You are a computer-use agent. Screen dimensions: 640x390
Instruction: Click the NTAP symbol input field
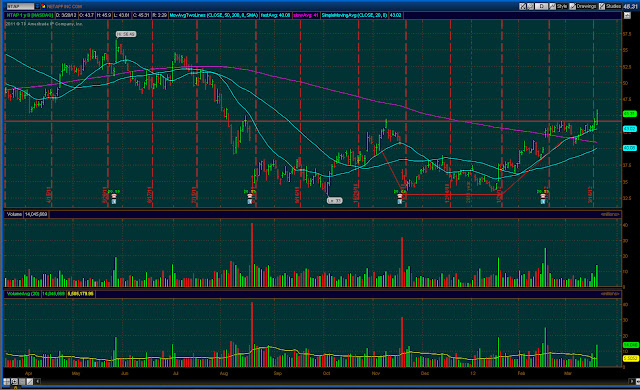pos(20,6)
